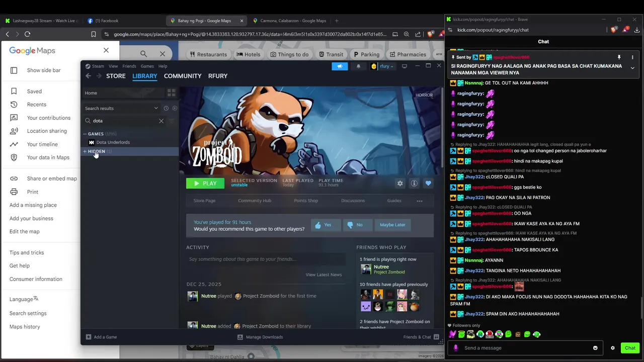
Task: Bookmark the current Maps page
Action: (93, 34)
